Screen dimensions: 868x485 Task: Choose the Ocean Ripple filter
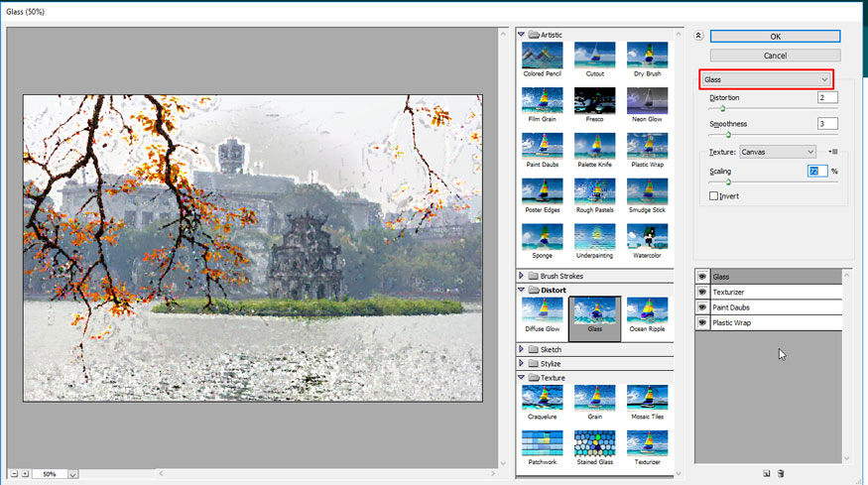tap(647, 310)
